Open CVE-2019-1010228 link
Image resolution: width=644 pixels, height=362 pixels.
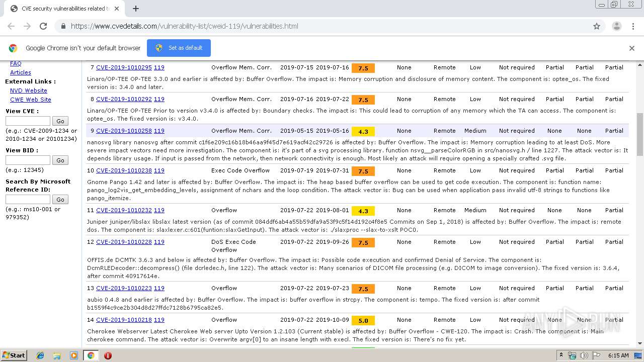coord(124,242)
